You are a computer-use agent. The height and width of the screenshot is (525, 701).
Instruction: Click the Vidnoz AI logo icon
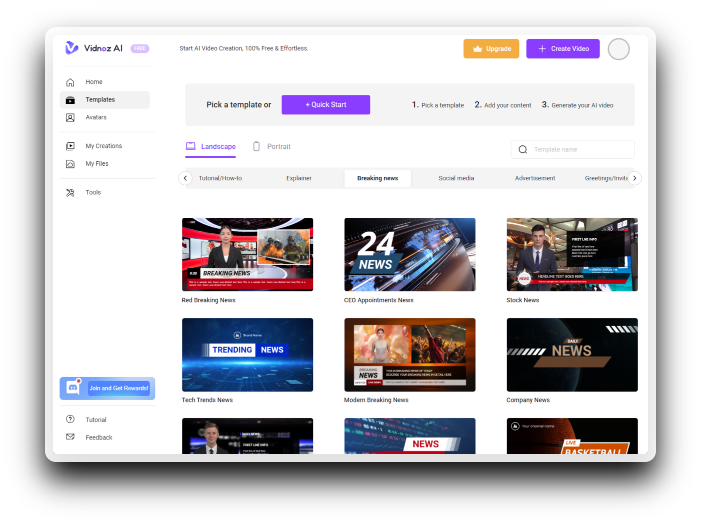point(71,48)
